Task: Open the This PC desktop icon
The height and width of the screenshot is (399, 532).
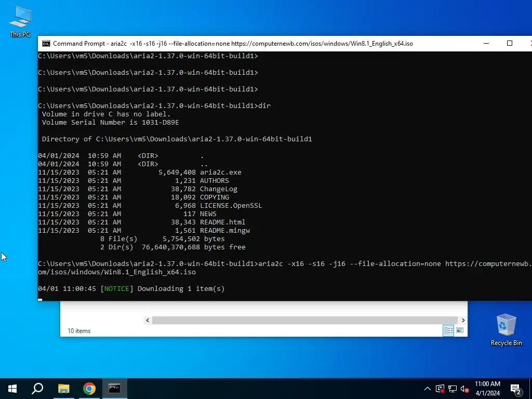Action: click(20, 22)
